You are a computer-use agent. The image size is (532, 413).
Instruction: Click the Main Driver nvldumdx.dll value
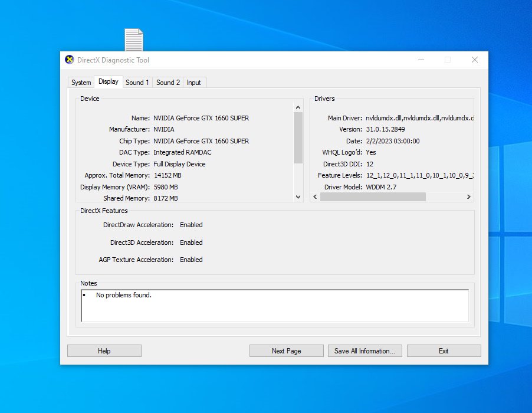pyautogui.click(x=420, y=118)
